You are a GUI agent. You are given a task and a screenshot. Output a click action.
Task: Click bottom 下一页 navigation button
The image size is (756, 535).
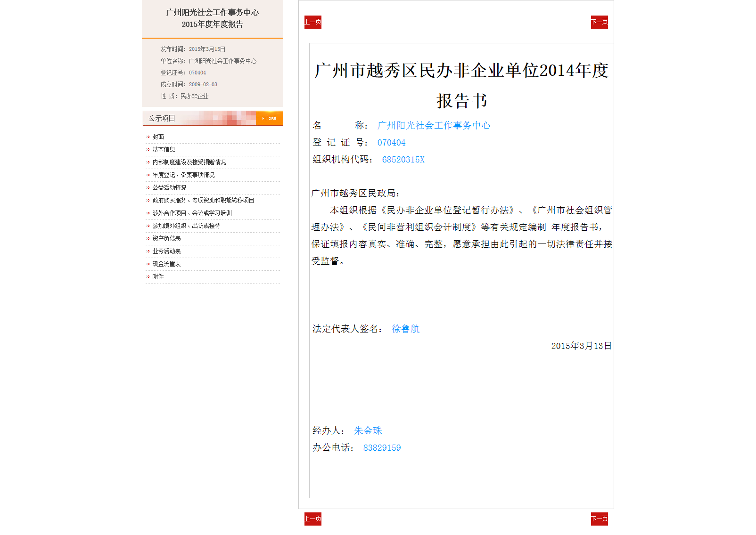pos(599,518)
